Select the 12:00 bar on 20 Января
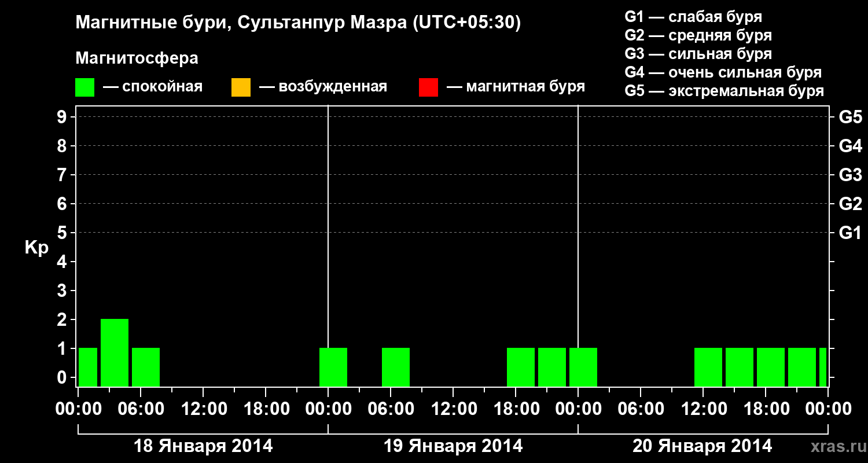The height and width of the screenshot is (463, 868). coord(708,367)
